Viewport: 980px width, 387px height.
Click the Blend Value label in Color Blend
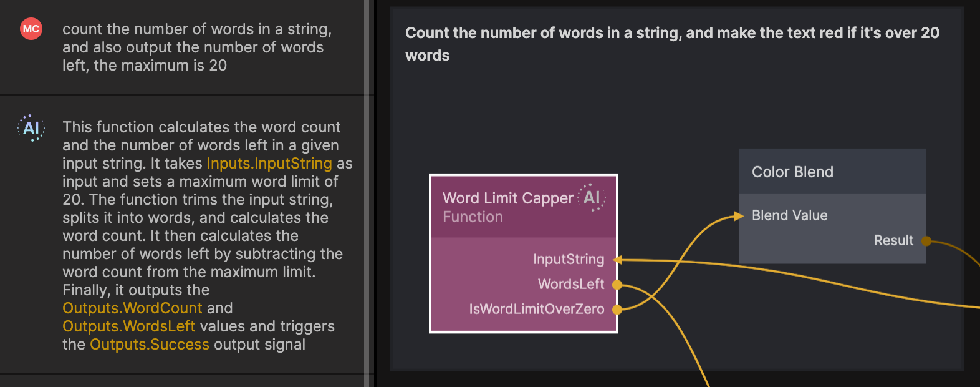click(x=789, y=216)
